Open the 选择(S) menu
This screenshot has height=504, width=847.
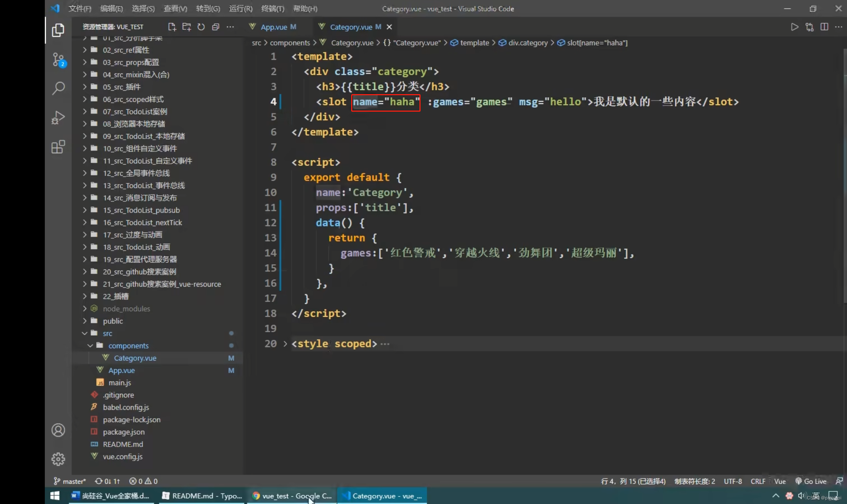tap(143, 8)
